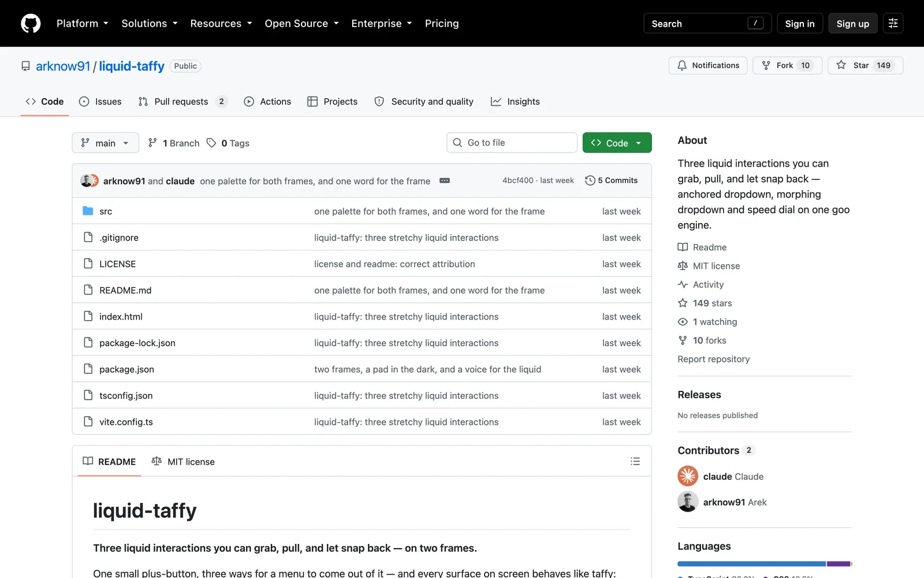Viewport: 924px width, 578px height.
Task: Open the green Code dropdown
Action: [617, 143]
